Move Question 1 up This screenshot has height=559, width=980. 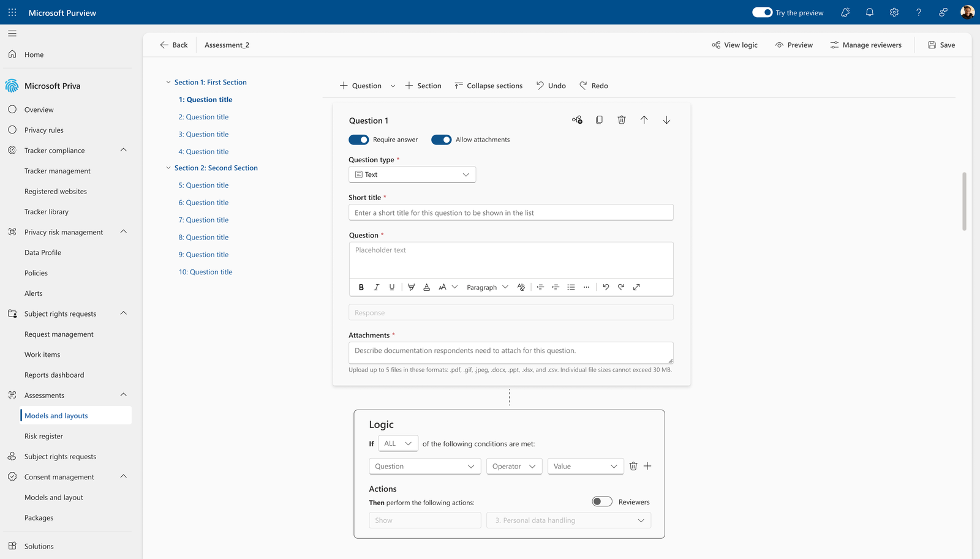(644, 120)
